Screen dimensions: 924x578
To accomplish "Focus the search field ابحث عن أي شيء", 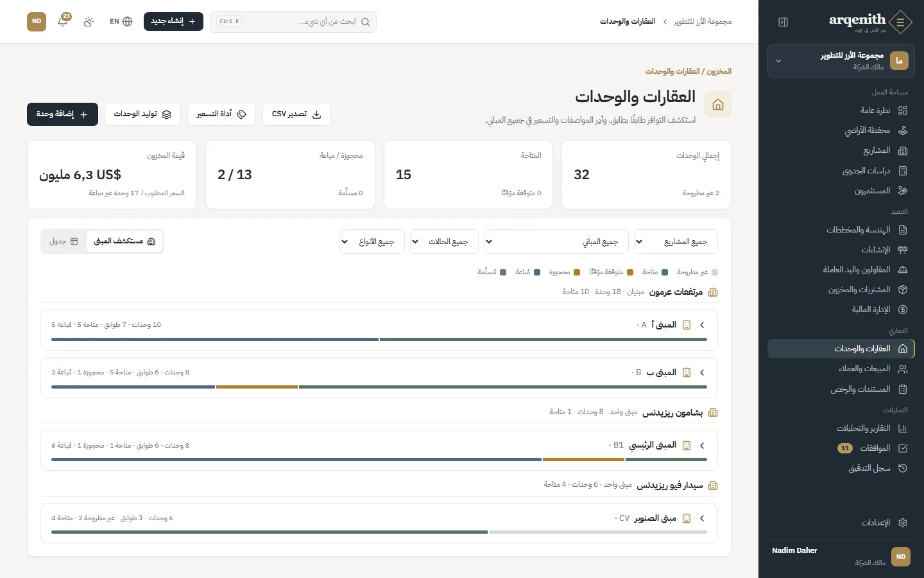I will (293, 22).
